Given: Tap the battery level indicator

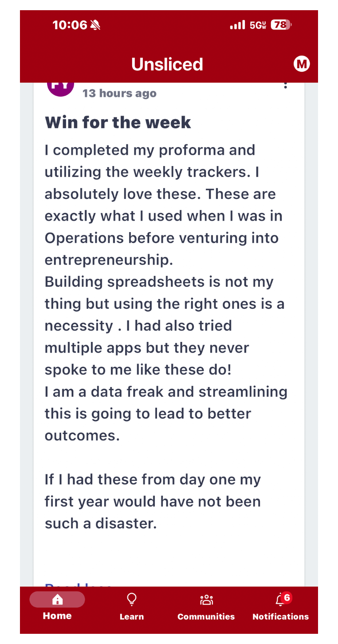Looking at the screenshot, I should [281, 25].
